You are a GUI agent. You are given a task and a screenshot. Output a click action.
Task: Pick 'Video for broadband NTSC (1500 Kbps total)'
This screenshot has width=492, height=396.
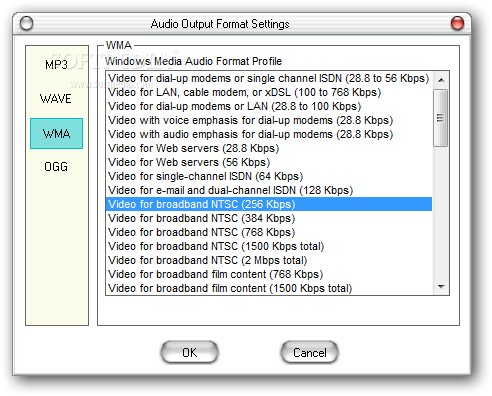tap(269, 246)
